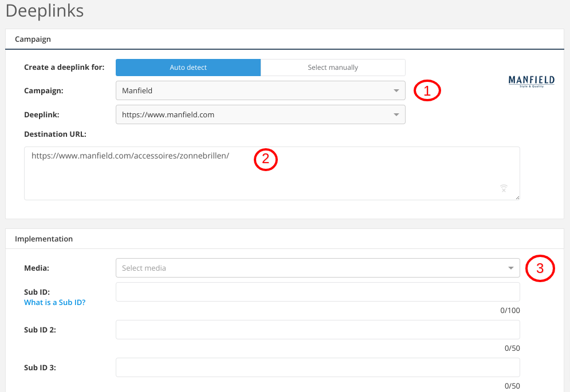Viewport: 570px width, 392px height.
Task: Expand the Campaign dropdown showing Manfield
Action: pyautogui.click(x=260, y=90)
